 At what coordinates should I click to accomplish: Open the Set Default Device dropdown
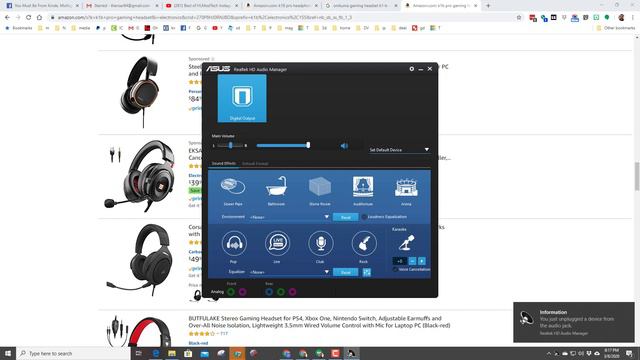(x=399, y=150)
